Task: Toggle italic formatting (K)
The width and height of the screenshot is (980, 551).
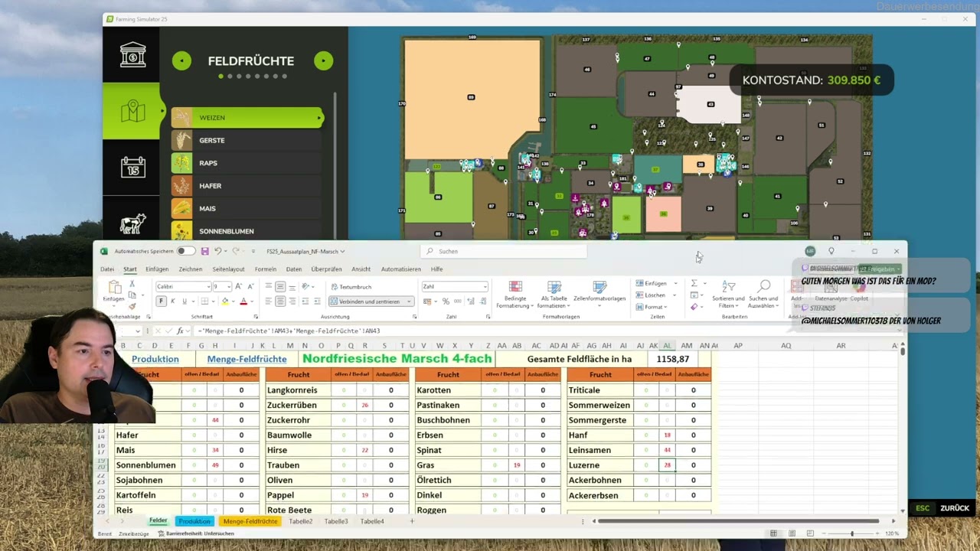Action: pyautogui.click(x=173, y=302)
